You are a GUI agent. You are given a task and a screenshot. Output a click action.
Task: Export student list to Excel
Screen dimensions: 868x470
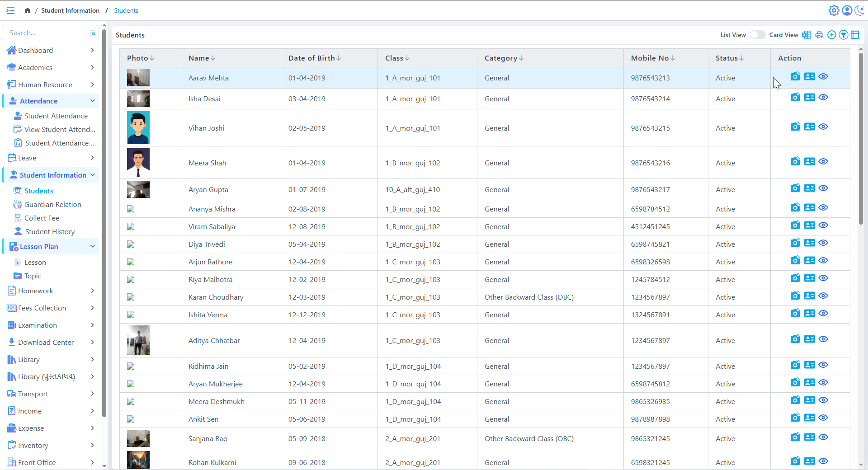(807, 35)
